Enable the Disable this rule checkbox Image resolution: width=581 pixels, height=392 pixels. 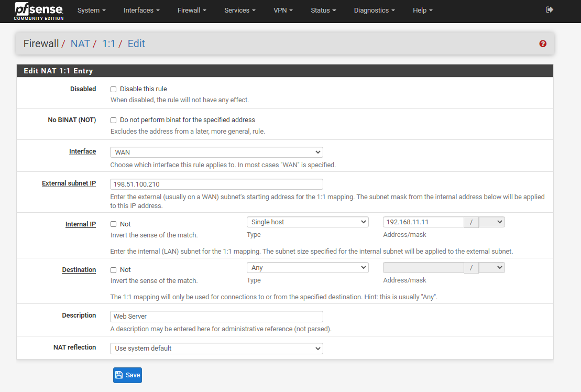[x=113, y=89]
